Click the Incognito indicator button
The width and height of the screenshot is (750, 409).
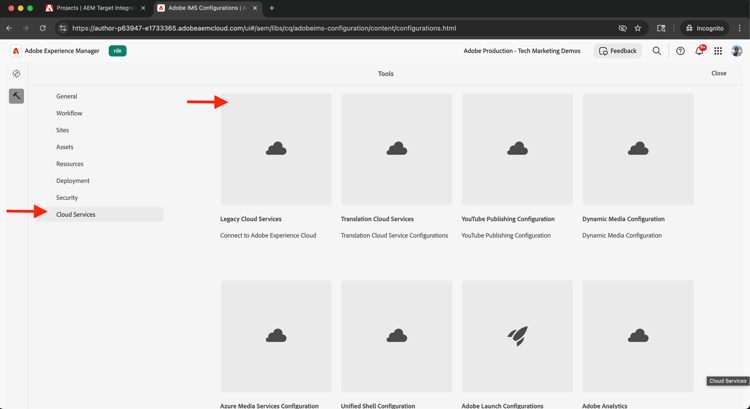705,28
